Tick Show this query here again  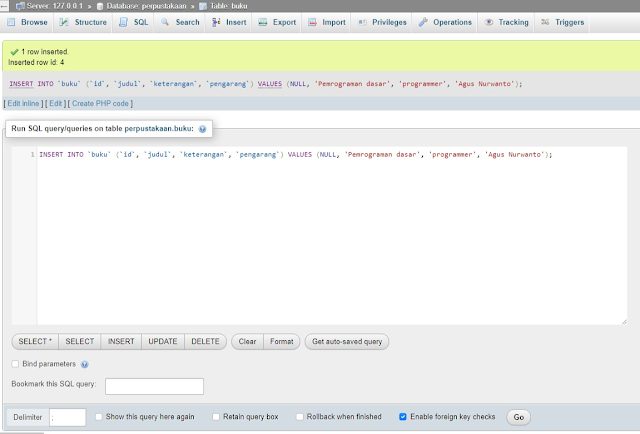pyautogui.click(x=98, y=417)
